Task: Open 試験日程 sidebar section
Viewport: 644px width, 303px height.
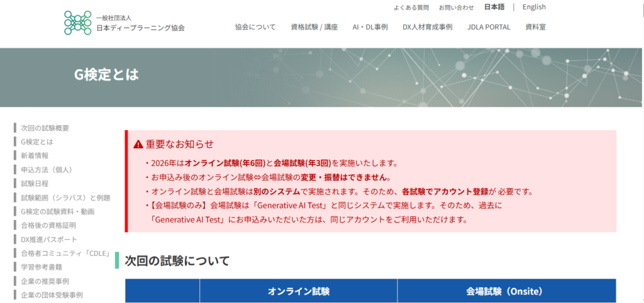Action: pos(34,184)
